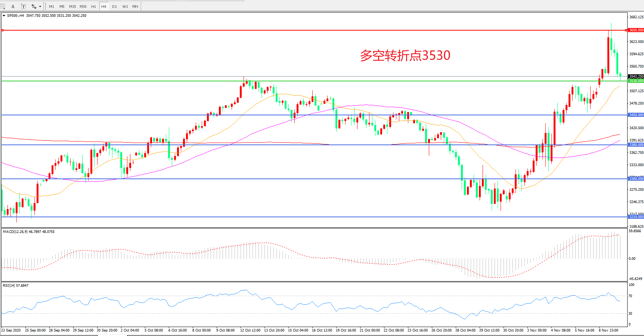Open the arrows tool dropdown arrow

pos(40,6)
